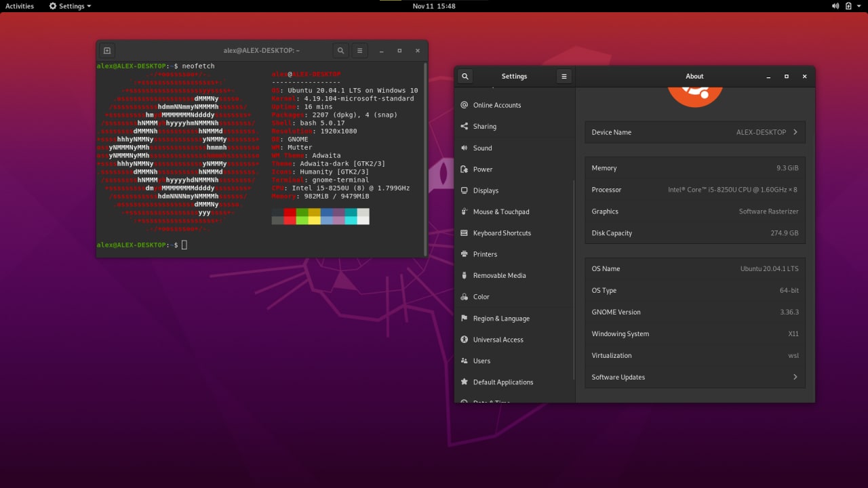This screenshot has height=488, width=868.
Task: Click the Activities button
Action: coord(20,6)
